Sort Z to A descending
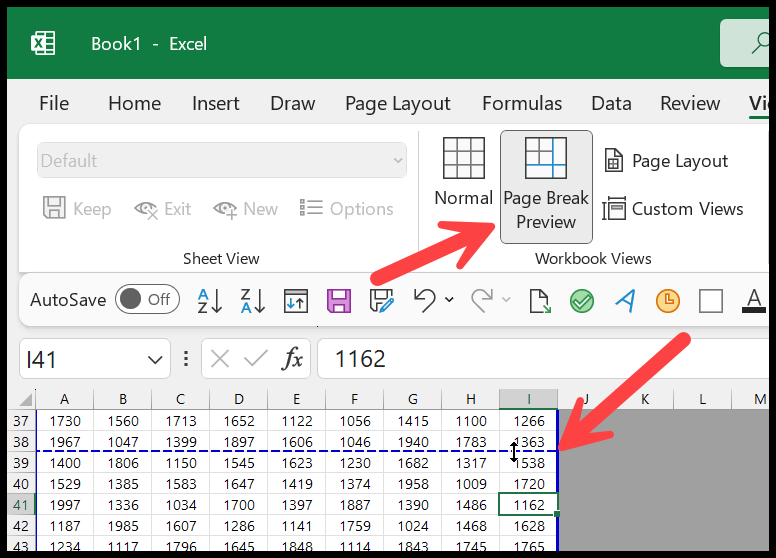776x558 pixels. (x=253, y=301)
